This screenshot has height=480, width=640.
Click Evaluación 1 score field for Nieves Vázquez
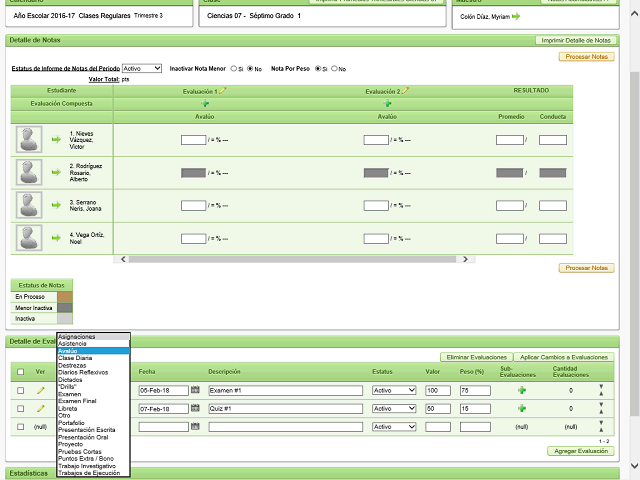pos(193,140)
